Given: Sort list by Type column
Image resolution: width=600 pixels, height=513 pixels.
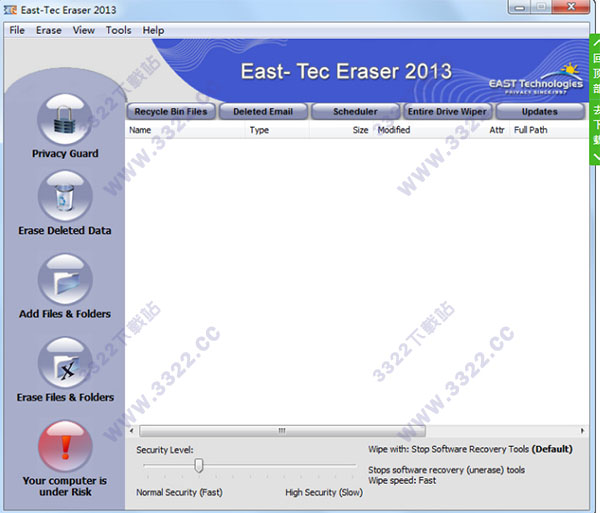Looking at the screenshot, I should 277,130.
